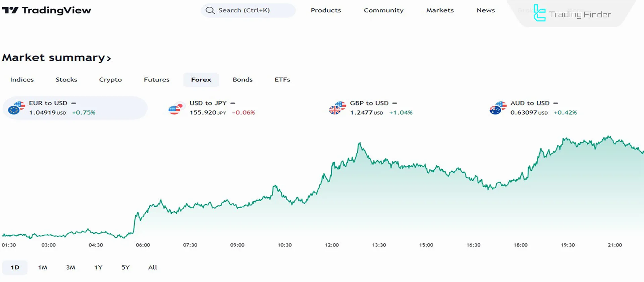This screenshot has width=644, height=282.
Task: Select the EUR to USD pair card
Action: pos(75,108)
